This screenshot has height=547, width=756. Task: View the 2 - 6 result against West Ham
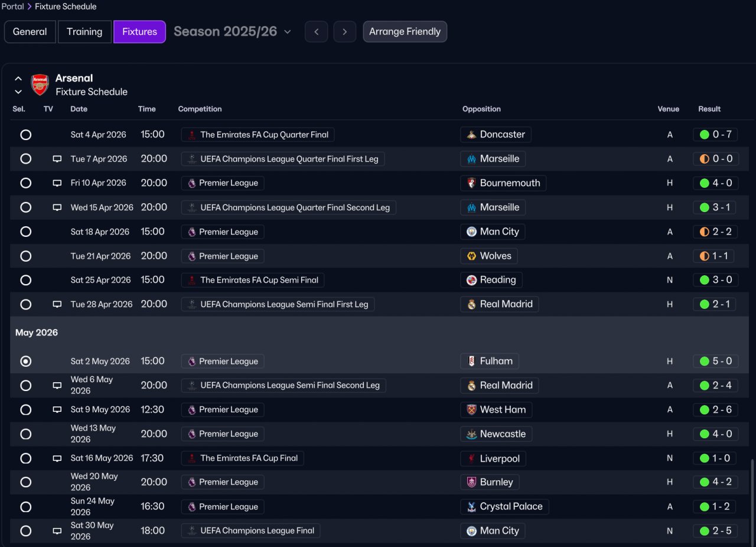(x=715, y=409)
